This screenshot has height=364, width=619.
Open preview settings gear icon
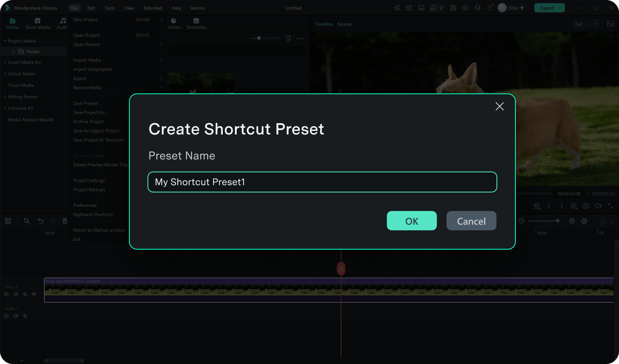point(573,206)
